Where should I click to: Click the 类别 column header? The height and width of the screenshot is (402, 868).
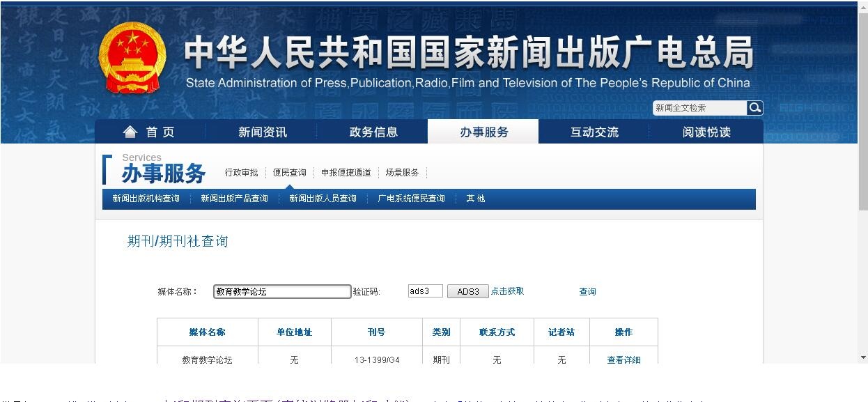(x=442, y=332)
